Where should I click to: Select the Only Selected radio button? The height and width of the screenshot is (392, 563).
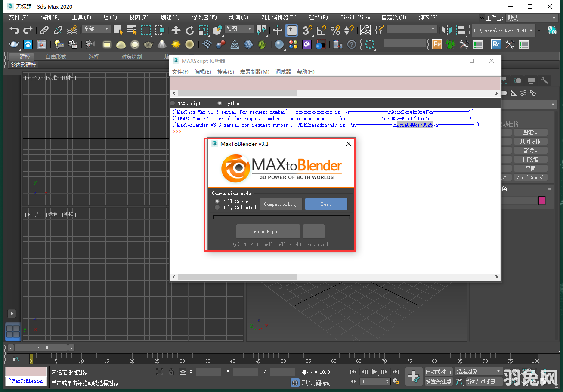[x=217, y=207]
